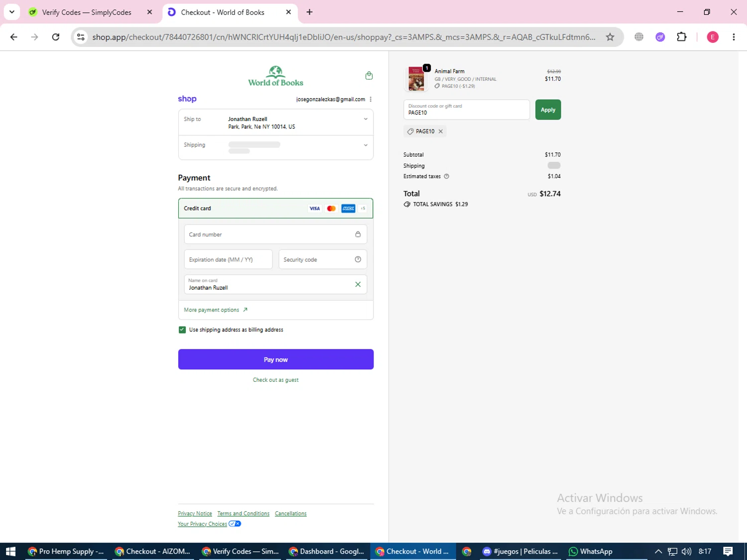Click the World of Books logo
This screenshot has width=747, height=560.
click(x=275, y=76)
